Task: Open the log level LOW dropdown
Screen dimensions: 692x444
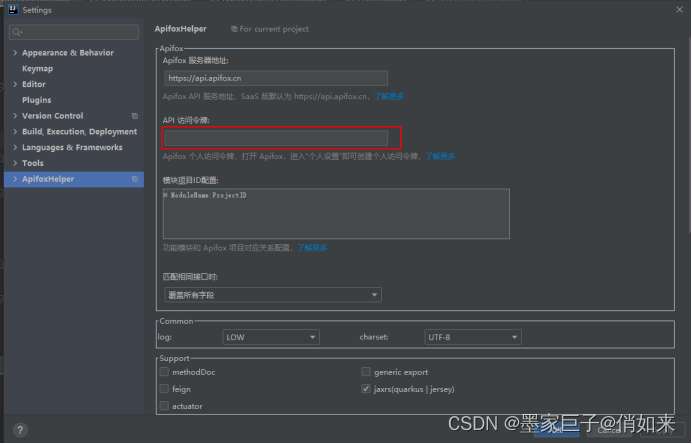Action: (x=271, y=337)
